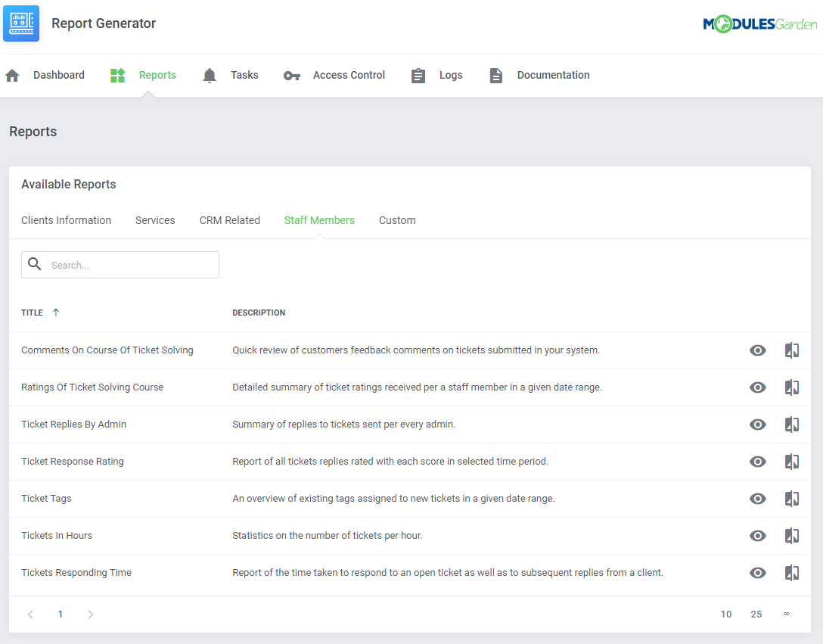Screen dimensions: 823x644
Task: Go to previous page with left chevron
Action: pos(30,614)
